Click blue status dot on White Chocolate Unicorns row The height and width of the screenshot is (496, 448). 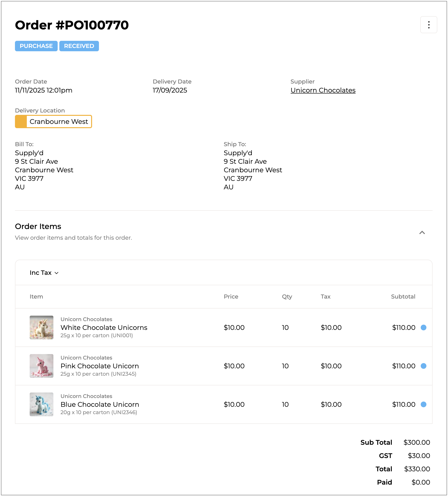coord(423,328)
